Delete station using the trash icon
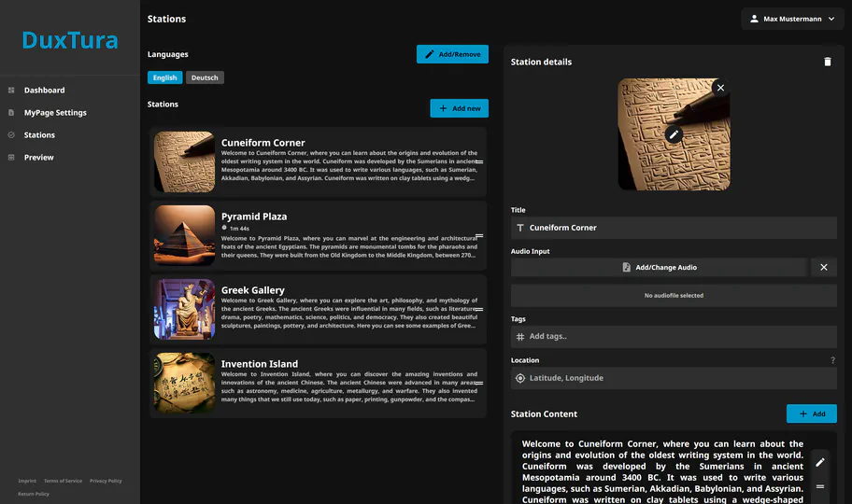 [x=827, y=62]
